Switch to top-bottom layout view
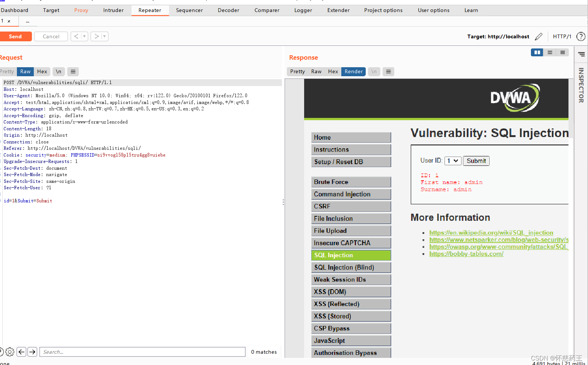This screenshot has height=365, width=588. coord(550,53)
